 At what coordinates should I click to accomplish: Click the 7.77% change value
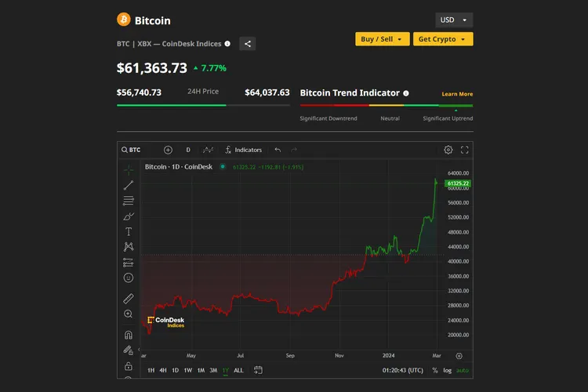213,68
